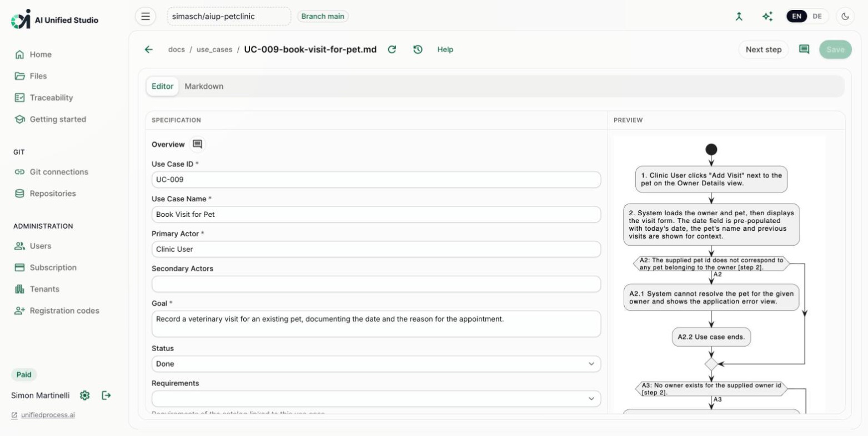The image size is (868, 436).
Task: Switch to the Markdown tab
Action: pyautogui.click(x=204, y=86)
